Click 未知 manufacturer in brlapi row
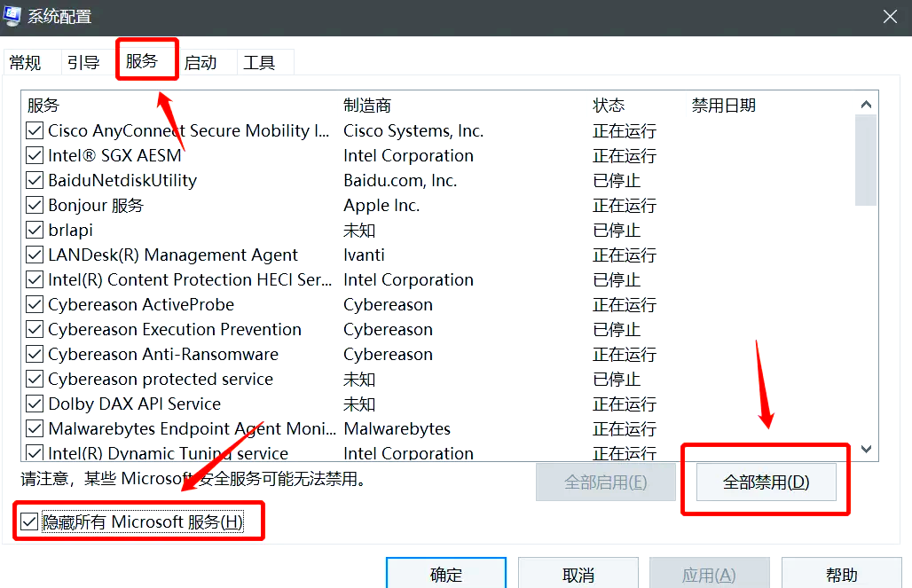This screenshot has width=912, height=588. (x=359, y=231)
